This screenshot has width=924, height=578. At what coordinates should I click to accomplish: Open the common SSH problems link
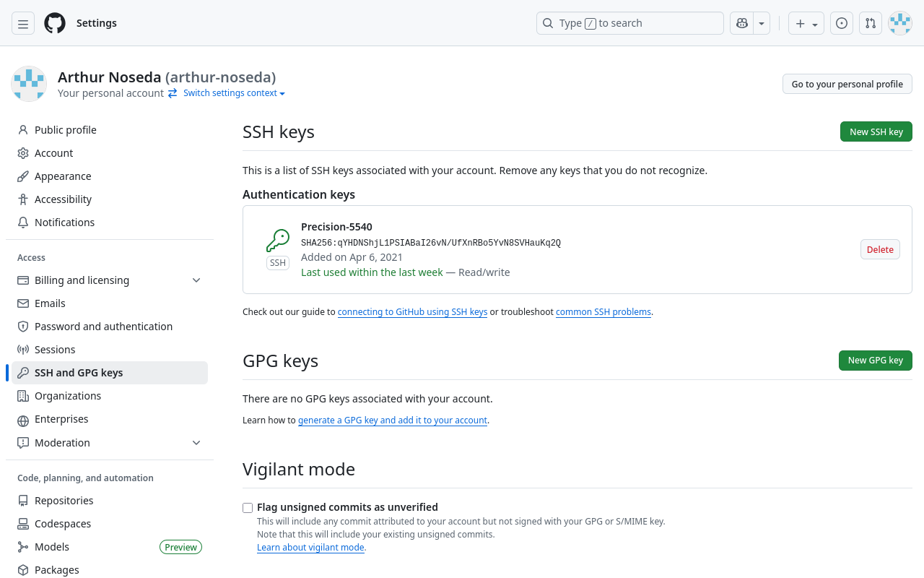[603, 311]
